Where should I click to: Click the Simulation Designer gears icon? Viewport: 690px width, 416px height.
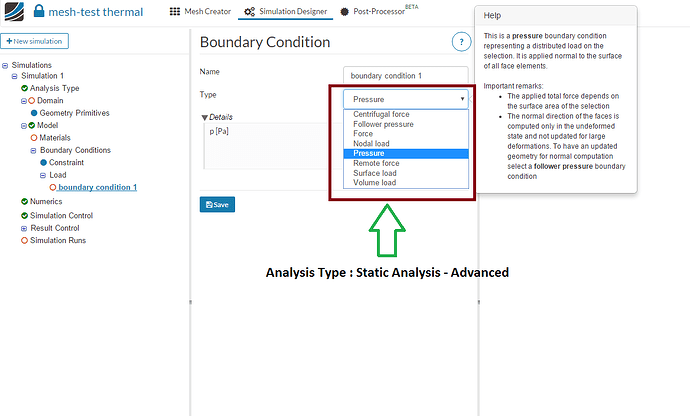[245, 12]
